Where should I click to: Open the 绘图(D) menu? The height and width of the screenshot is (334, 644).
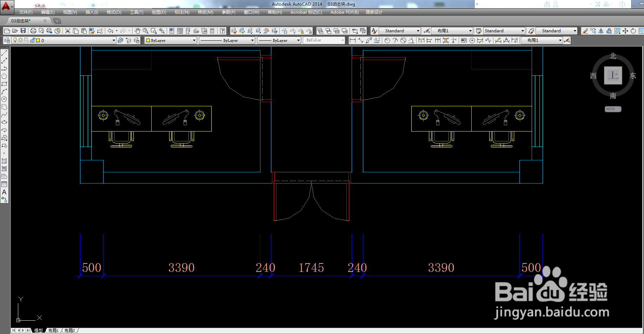point(159,12)
